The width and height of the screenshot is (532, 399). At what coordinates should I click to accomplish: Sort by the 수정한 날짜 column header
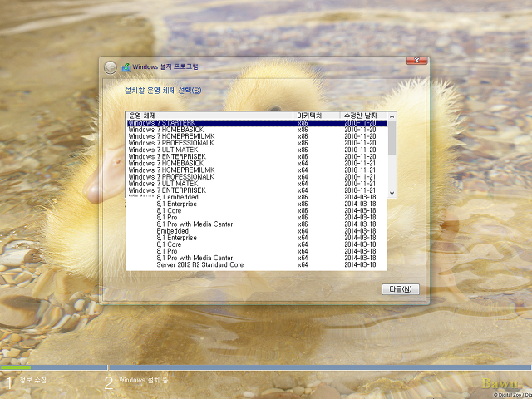363,116
